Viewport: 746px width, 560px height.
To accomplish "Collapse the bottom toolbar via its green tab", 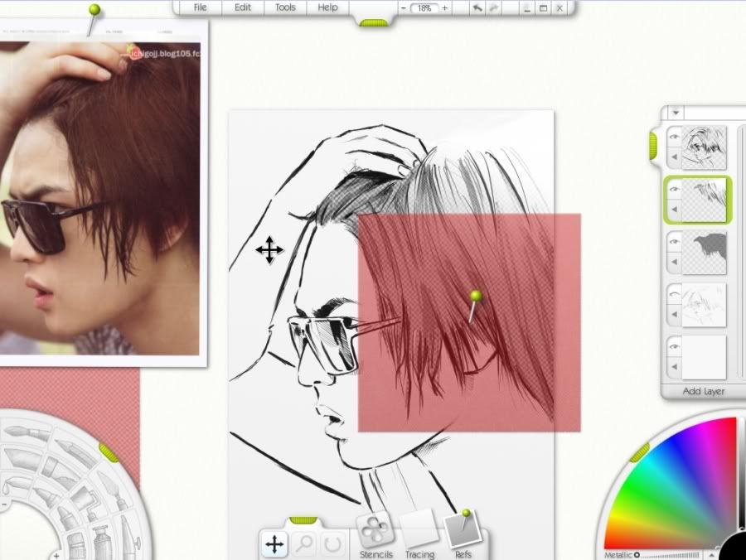I will click(x=303, y=520).
